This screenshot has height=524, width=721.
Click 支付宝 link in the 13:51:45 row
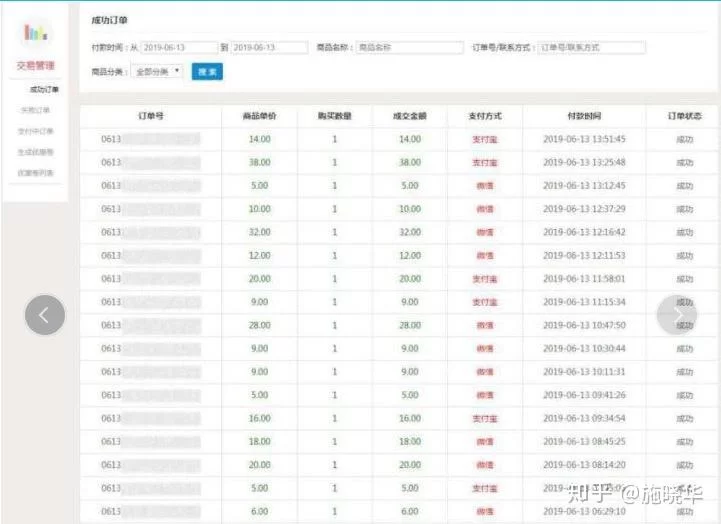[485, 139]
